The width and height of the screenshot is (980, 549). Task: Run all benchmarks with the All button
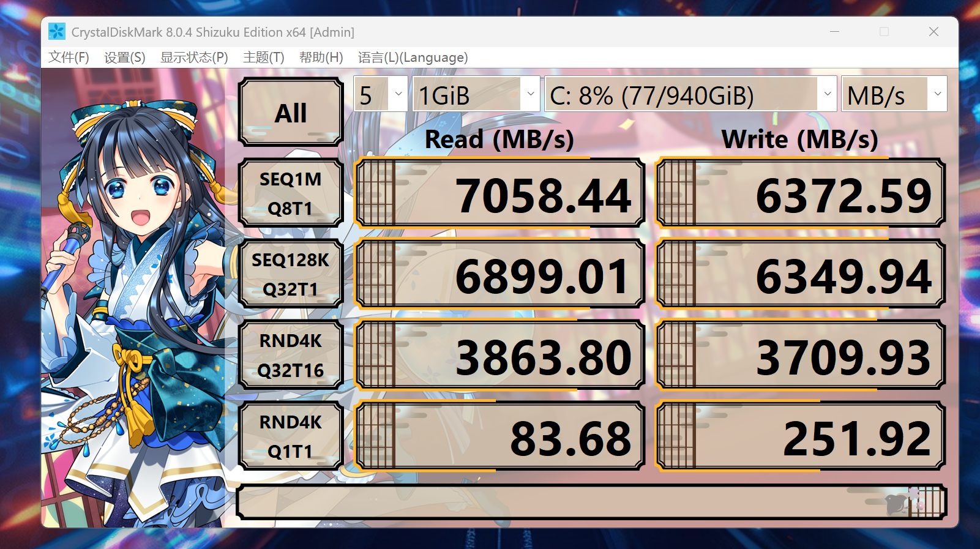click(x=291, y=112)
